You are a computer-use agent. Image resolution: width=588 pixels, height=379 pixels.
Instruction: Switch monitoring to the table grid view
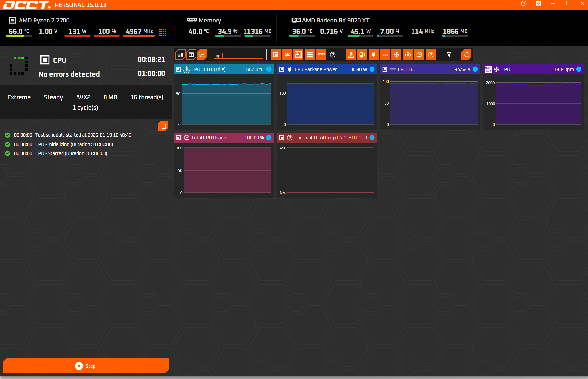(191, 55)
